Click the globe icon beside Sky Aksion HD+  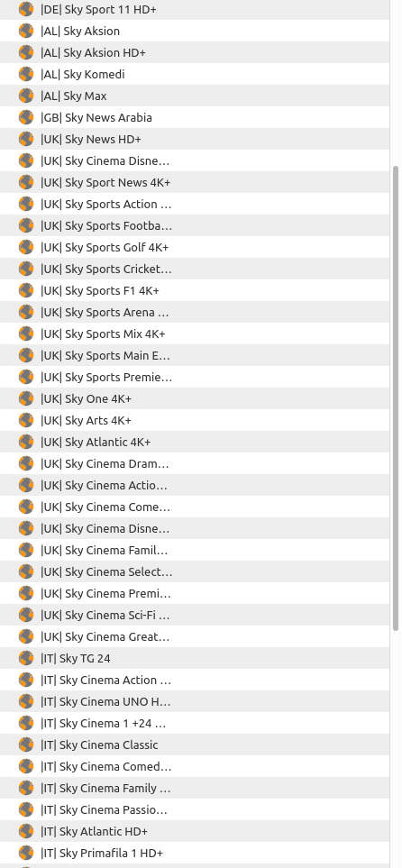point(26,52)
